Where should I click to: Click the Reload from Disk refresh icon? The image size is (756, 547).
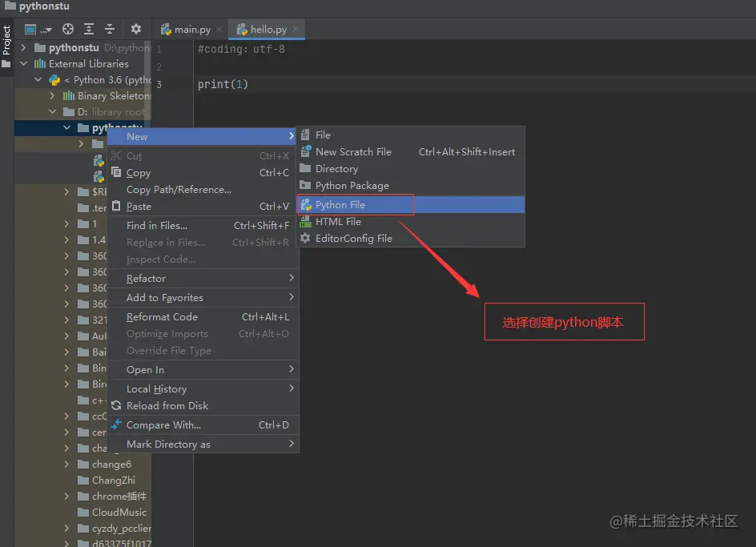click(x=116, y=406)
